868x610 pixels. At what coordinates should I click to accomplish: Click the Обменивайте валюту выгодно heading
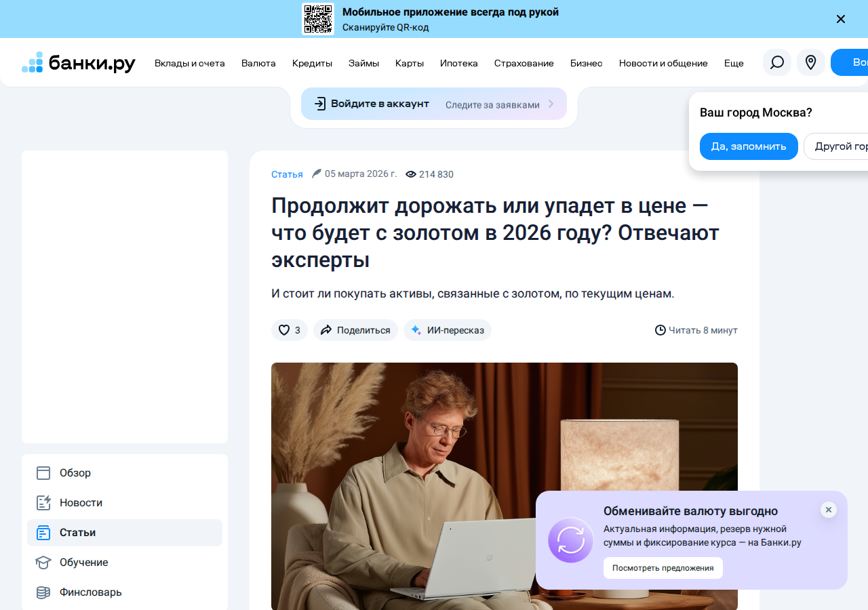click(690, 511)
